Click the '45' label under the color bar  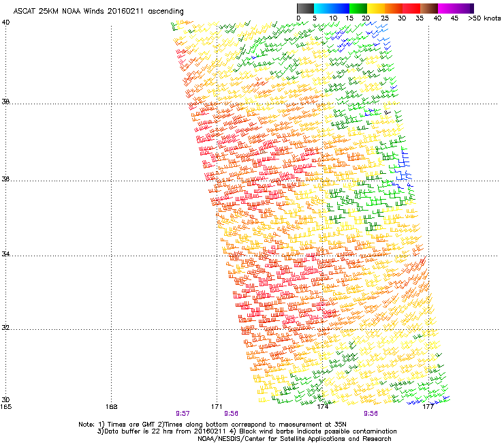(x=454, y=18)
